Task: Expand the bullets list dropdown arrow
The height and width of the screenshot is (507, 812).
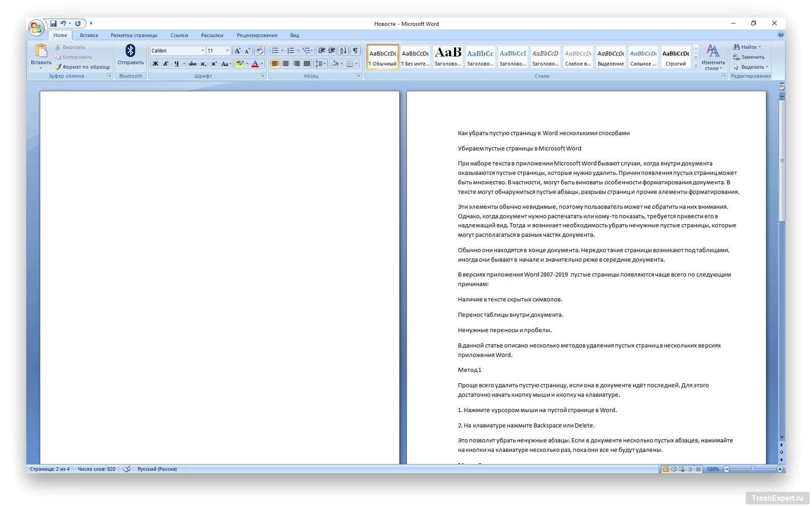Action: pos(282,51)
